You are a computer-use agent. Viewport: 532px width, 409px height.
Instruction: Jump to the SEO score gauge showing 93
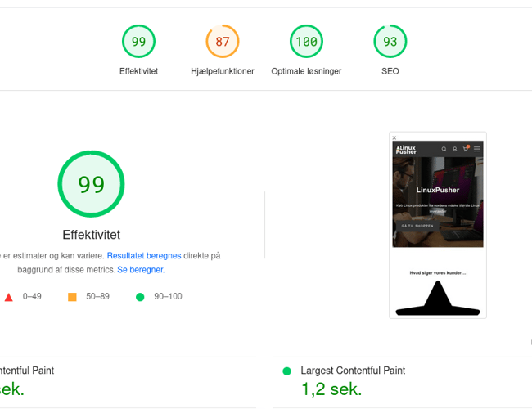[x=390, y=42]
